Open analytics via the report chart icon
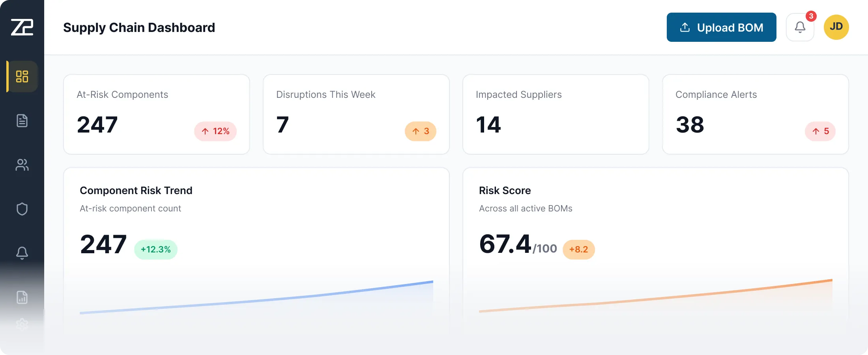Viewport: 868px width, 355px height. (x=22, y=297)
